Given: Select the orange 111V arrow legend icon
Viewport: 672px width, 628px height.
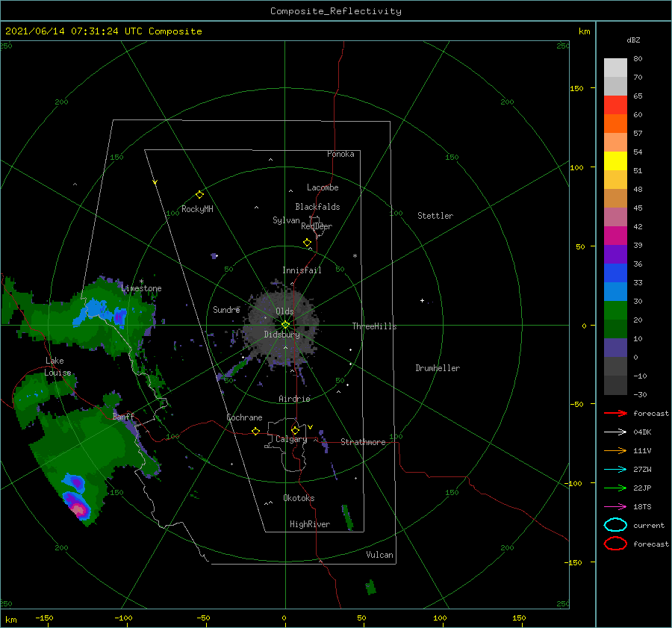Looking at the screenshot, I should (x=615, y=450).
